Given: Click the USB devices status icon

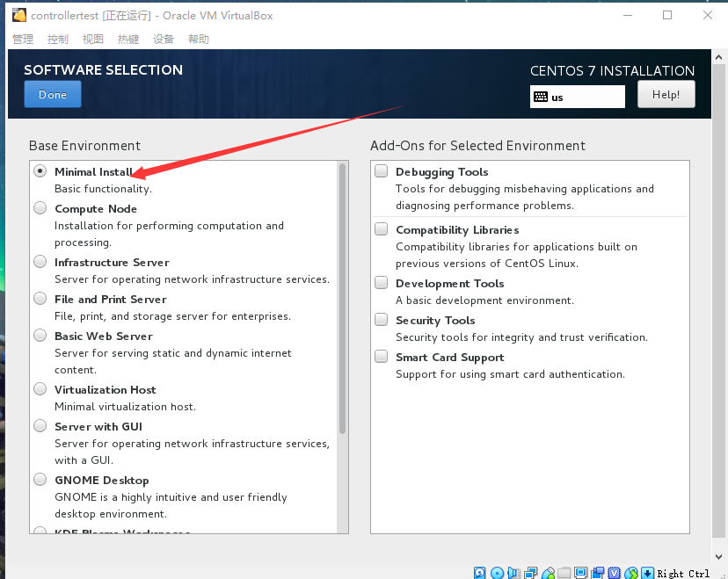Looking at the screenshot, I should [x=548, y=573].
